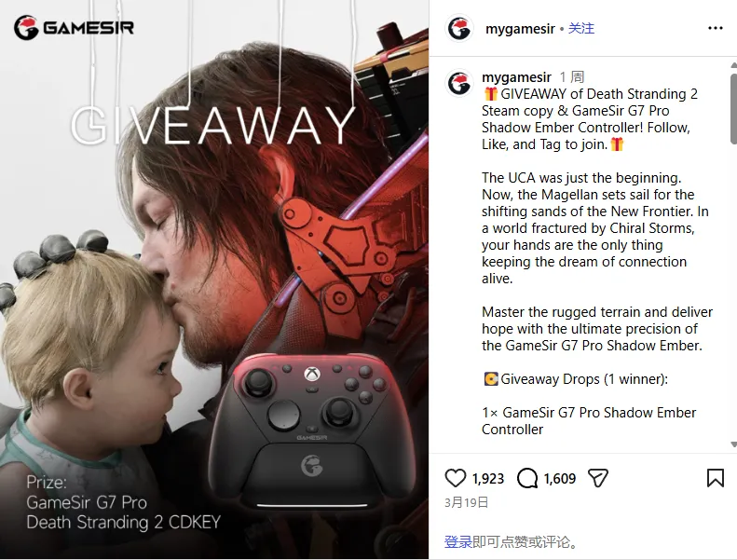Image resolution: width=737 pixels, height=560 pixels.
Task: Click the caption scrollbar down arrow
Action: 733,444
